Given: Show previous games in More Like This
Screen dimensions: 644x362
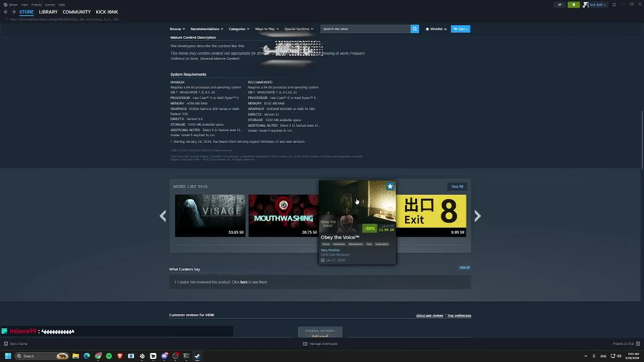Looking at the screenshot, I should (x=163, y=216).
